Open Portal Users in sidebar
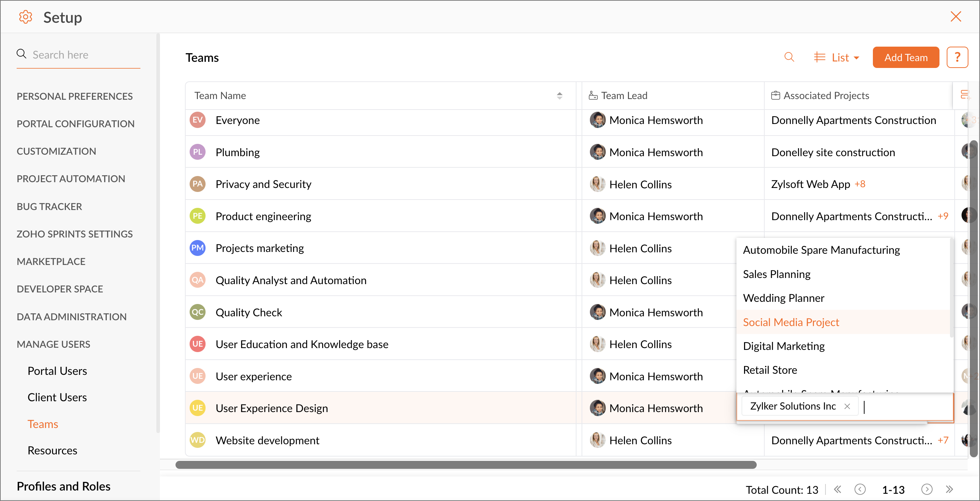Viewport: 980px width, 501px height. (57, 371)
